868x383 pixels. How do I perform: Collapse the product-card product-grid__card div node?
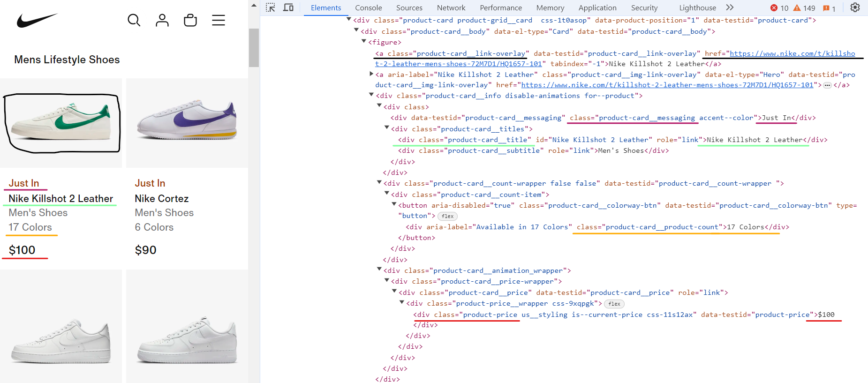click(x=349, y=19)
